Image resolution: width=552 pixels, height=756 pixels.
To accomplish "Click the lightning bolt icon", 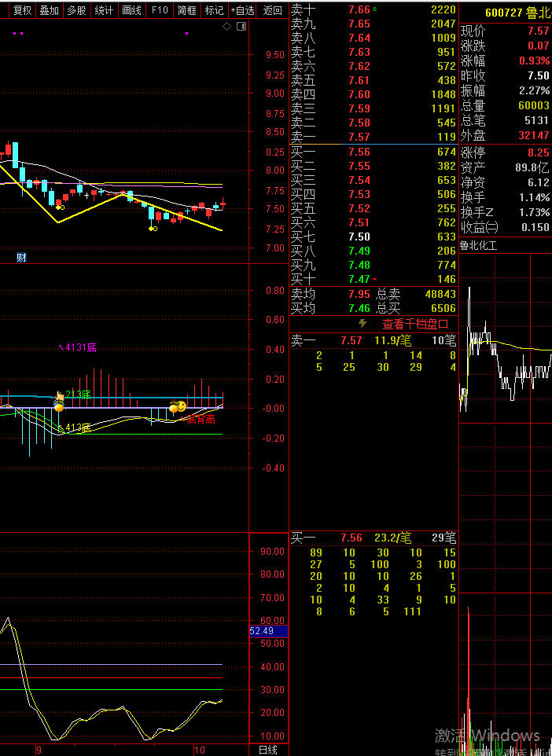I will [362, 324].
